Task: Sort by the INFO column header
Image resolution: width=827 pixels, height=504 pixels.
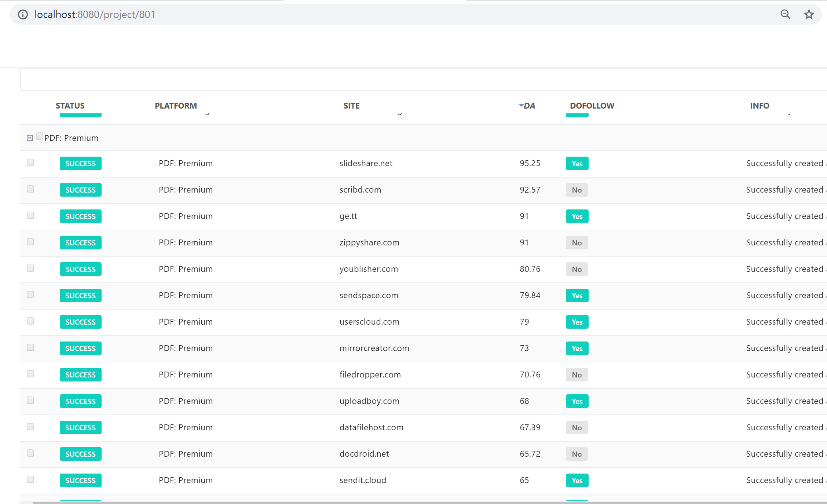Action: click(760, 106)
